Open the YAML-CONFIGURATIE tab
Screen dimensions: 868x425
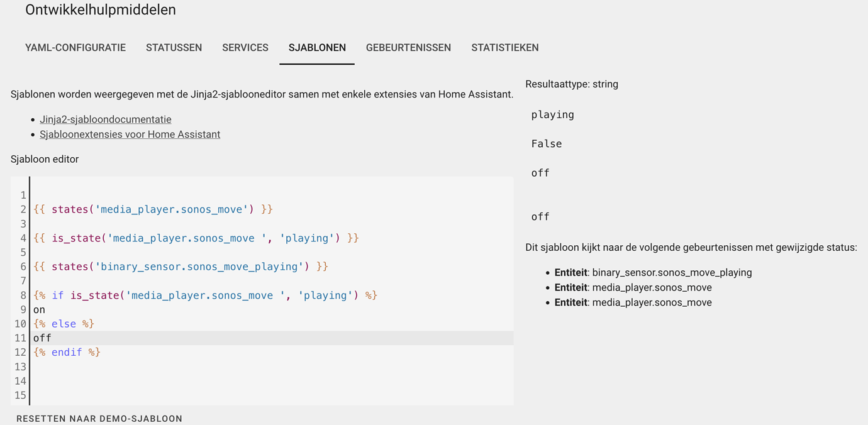[75, 48]
